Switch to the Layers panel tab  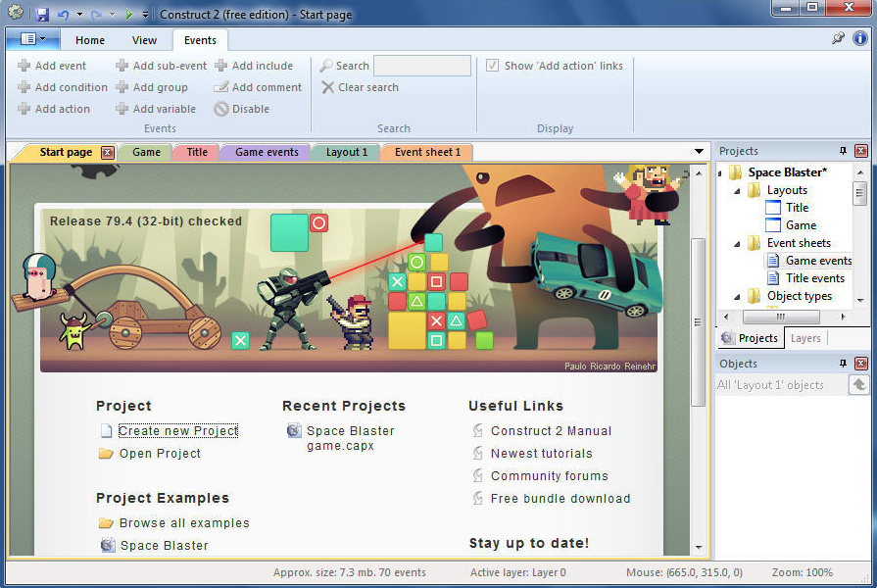tap(805, 338)
